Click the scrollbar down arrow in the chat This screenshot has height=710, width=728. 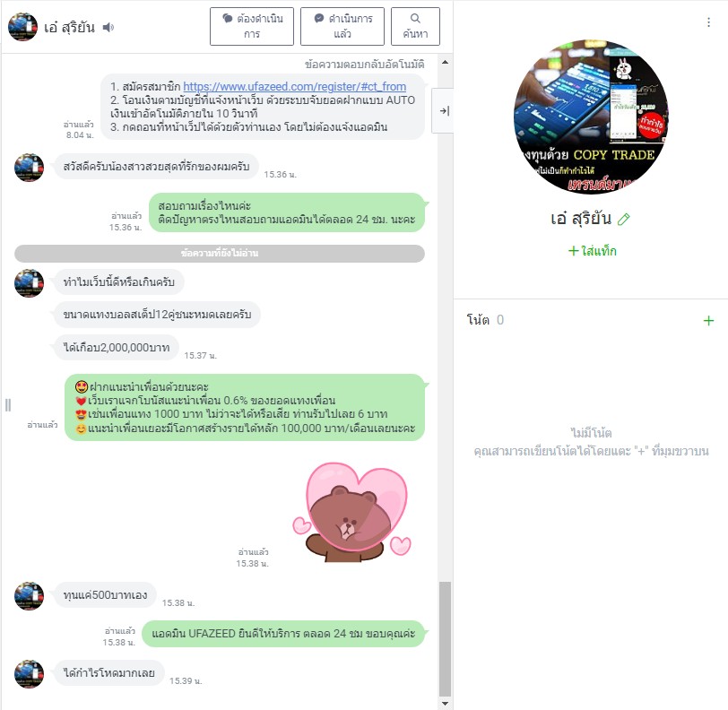pyautogui.click(x=445, y=703)
